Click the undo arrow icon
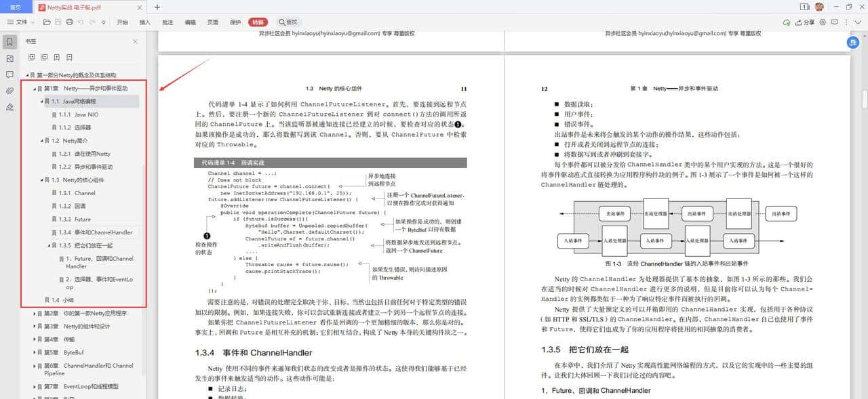 tap(81, 22)
